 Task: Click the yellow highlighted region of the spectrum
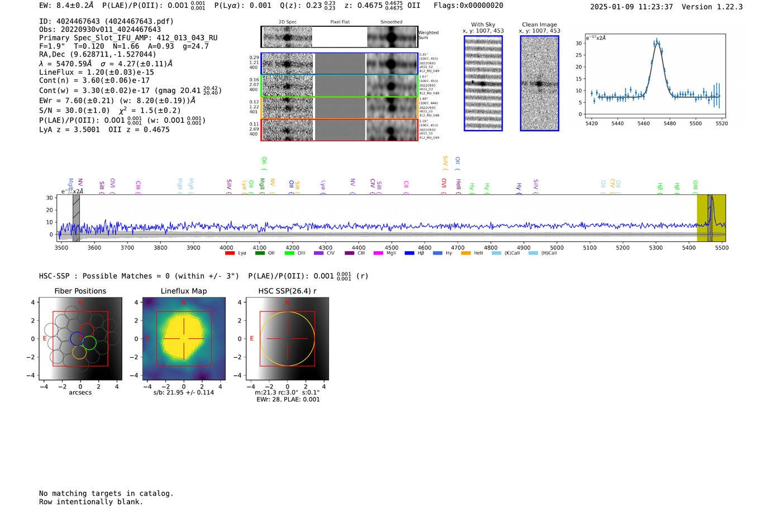coord(711,218)
